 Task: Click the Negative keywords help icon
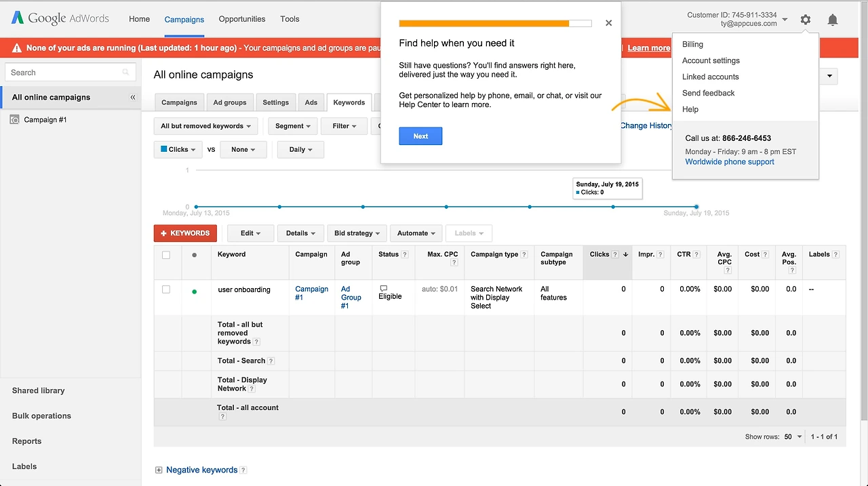click(x=243, y=470)
